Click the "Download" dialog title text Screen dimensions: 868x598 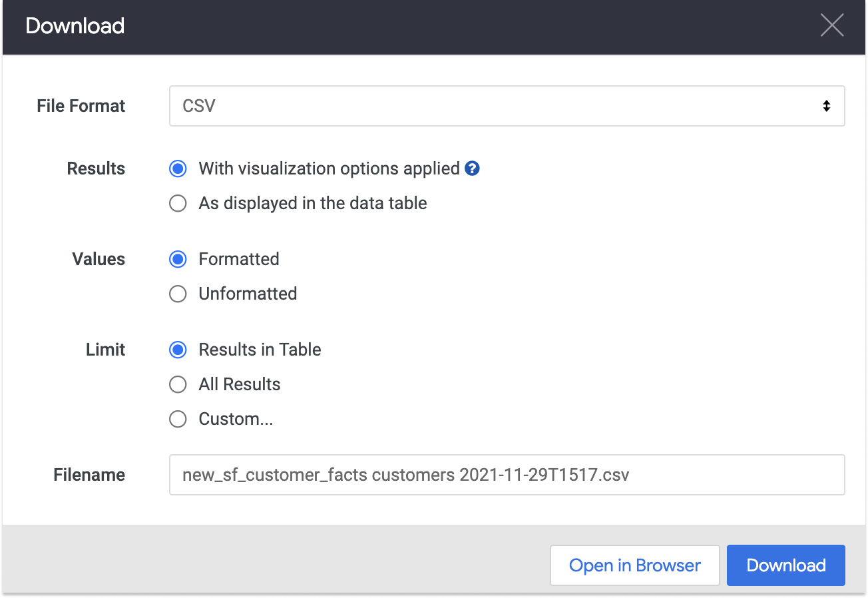coord(75,26)
